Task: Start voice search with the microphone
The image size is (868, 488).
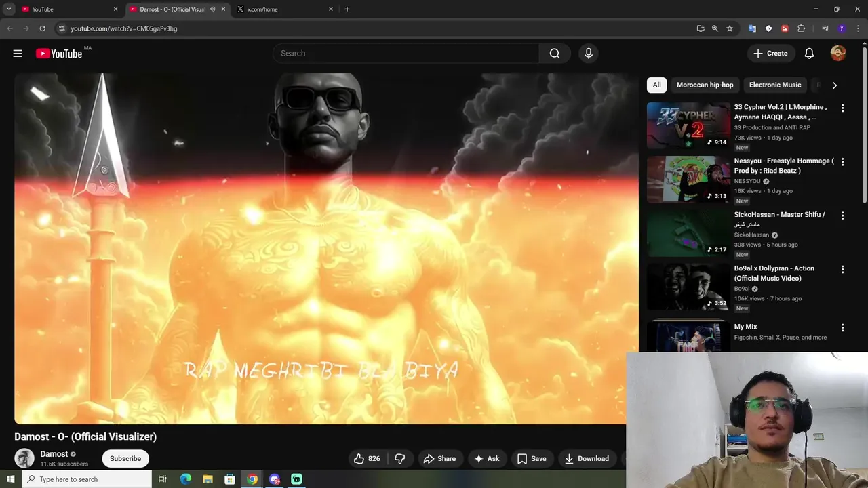Action: click(x=588, y=54)
